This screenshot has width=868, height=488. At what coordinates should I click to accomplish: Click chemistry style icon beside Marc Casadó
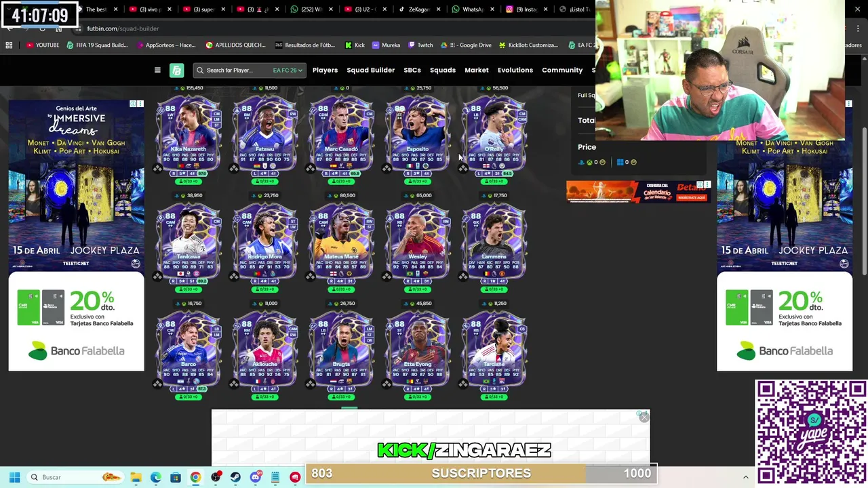[310, 168]
